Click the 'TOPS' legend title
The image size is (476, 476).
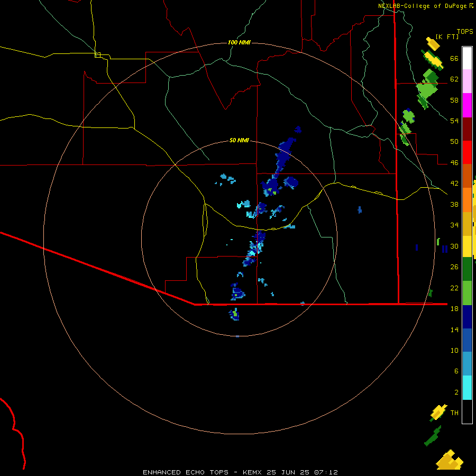tap(465, 32)
